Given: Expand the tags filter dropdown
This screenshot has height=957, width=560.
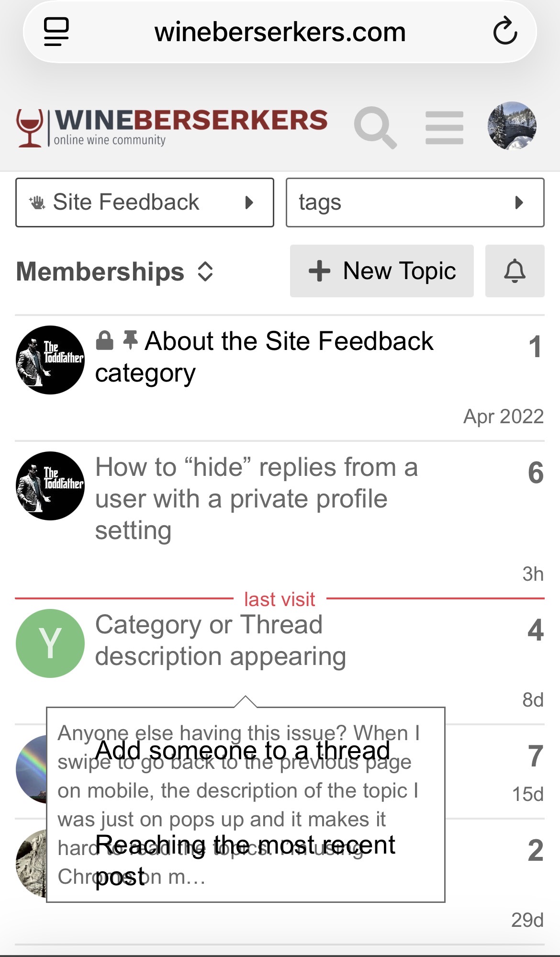Looking at the screenshot, I should 414,203.
